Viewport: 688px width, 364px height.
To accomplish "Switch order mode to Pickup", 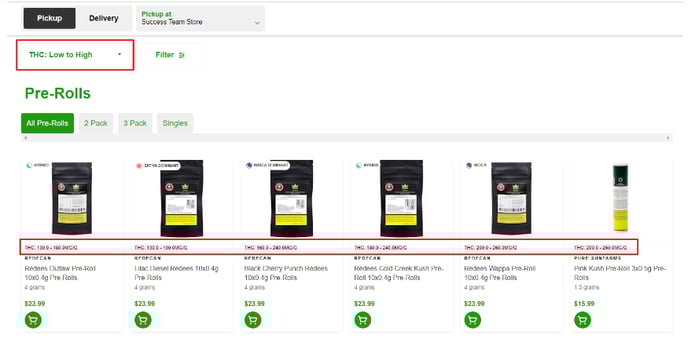I will [49, 18].
